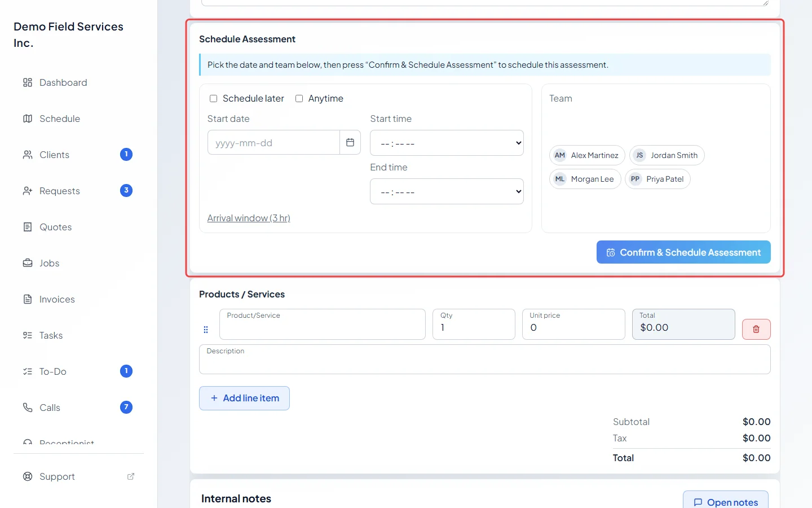The width and height of the screenshot is (812, 508).
Task: Click the external link icon beside Support
Action: tap(131, 476)
